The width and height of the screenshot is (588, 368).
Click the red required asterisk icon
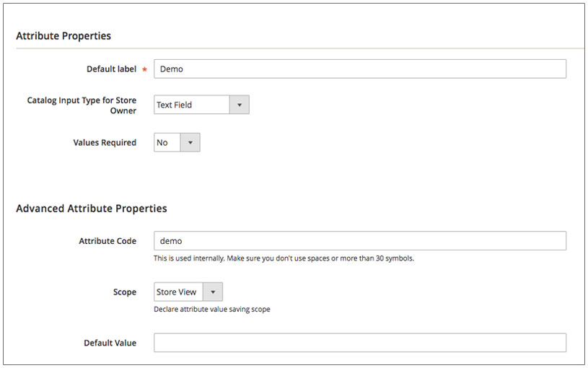(144, 69)
